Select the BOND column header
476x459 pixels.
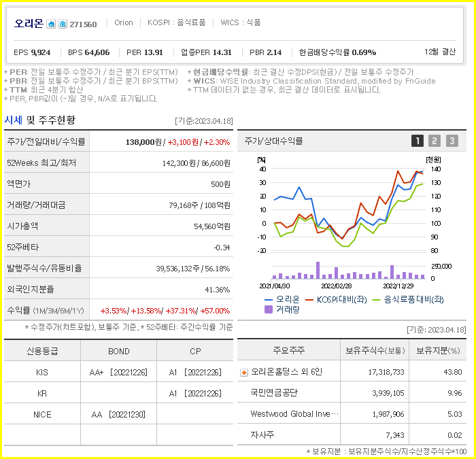(119, 352)
